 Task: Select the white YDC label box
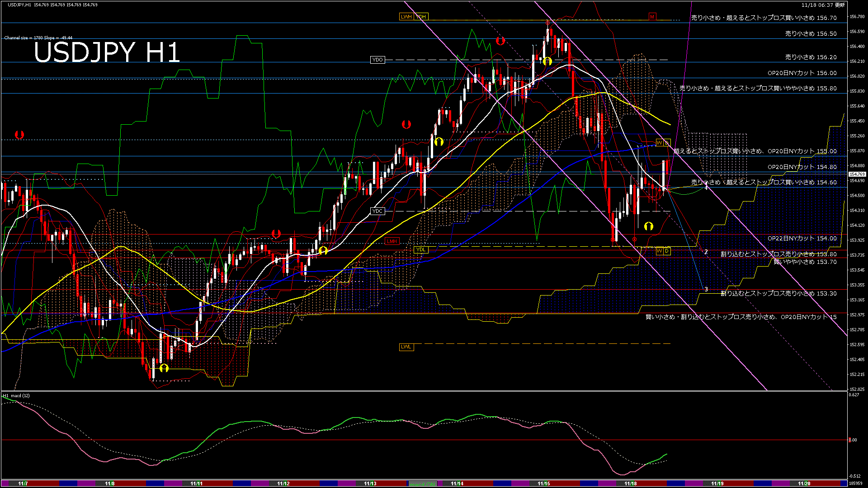pos(377,211)
